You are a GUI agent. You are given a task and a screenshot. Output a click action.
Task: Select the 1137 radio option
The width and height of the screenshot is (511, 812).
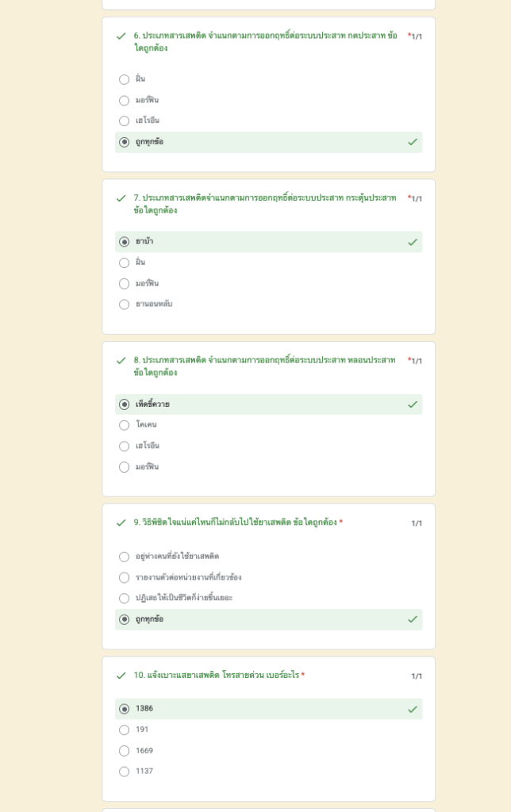(124, 772)
